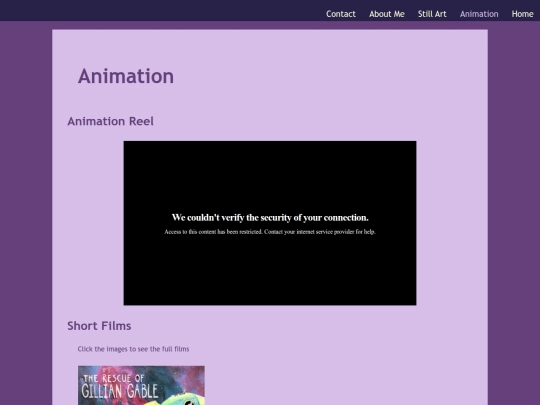Click the Animation Reel section heading
This screenshot has width=540, height=405.
(111, 121)
